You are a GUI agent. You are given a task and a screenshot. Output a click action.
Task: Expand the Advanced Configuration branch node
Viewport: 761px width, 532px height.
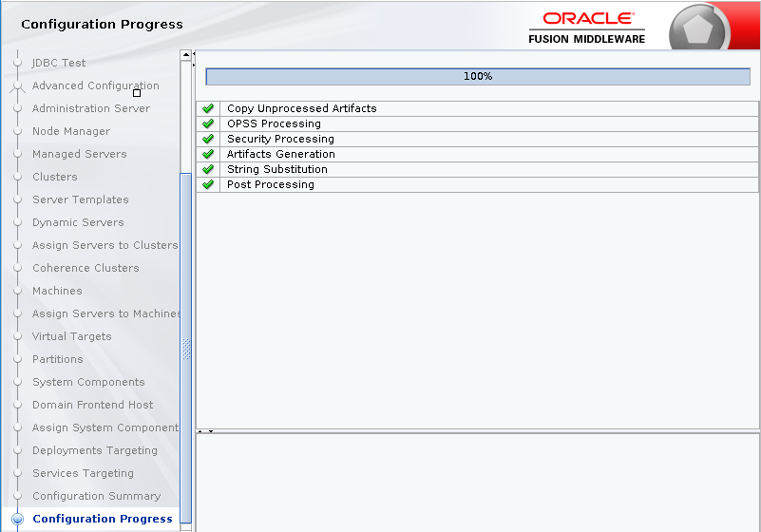[x=17, y=86]
